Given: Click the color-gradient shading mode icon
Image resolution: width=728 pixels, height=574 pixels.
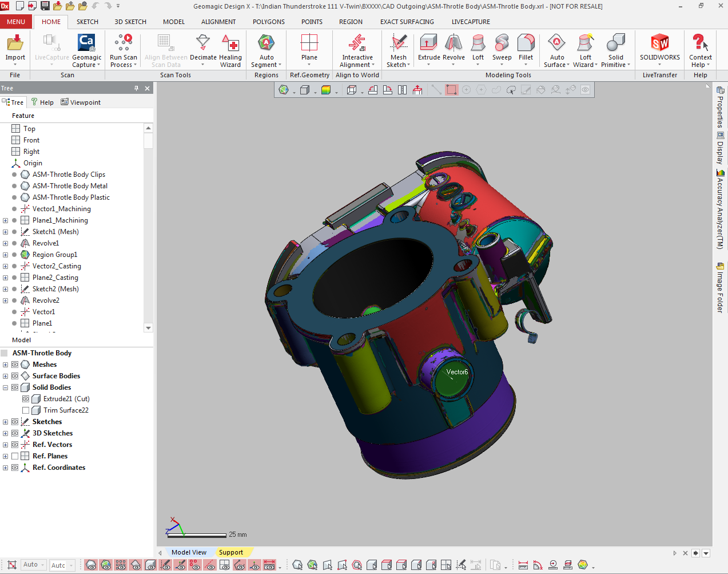Looking at the screenshot, I should pyautogui.click(x=326, y=90).
